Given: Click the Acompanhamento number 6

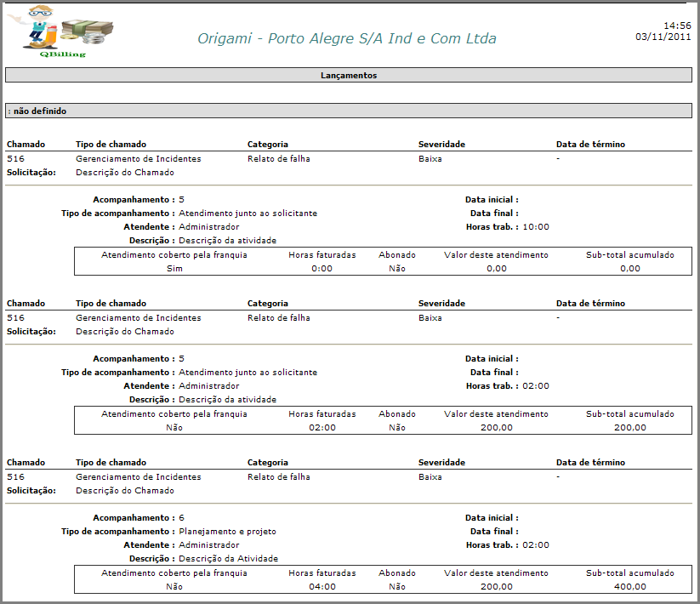Looking at the screenshot, I should point(181,518).
